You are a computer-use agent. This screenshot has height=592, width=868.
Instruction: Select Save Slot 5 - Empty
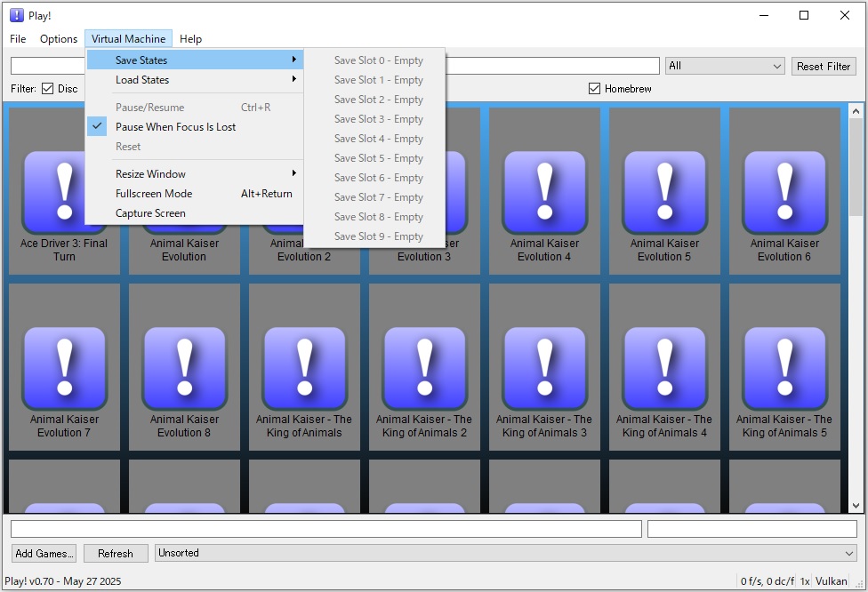click(374, 158)
